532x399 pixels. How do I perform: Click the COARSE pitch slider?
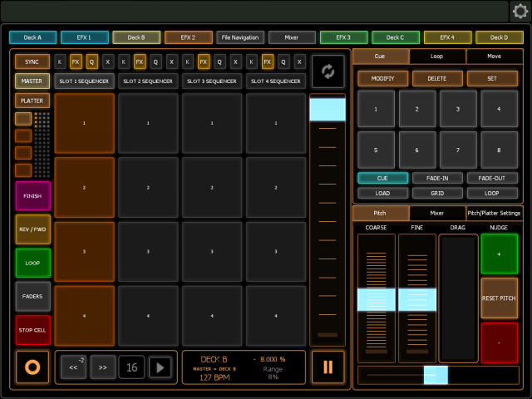[x=377, y=299]
